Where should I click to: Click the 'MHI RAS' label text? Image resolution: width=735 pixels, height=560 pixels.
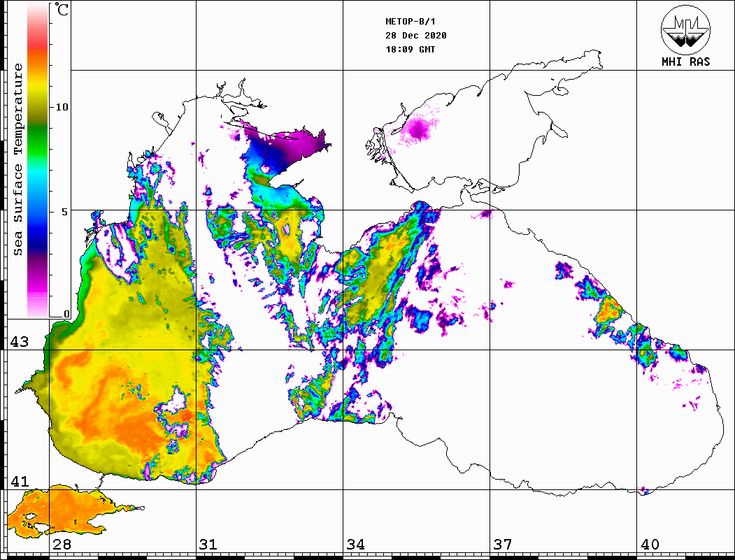pos(685,62)
